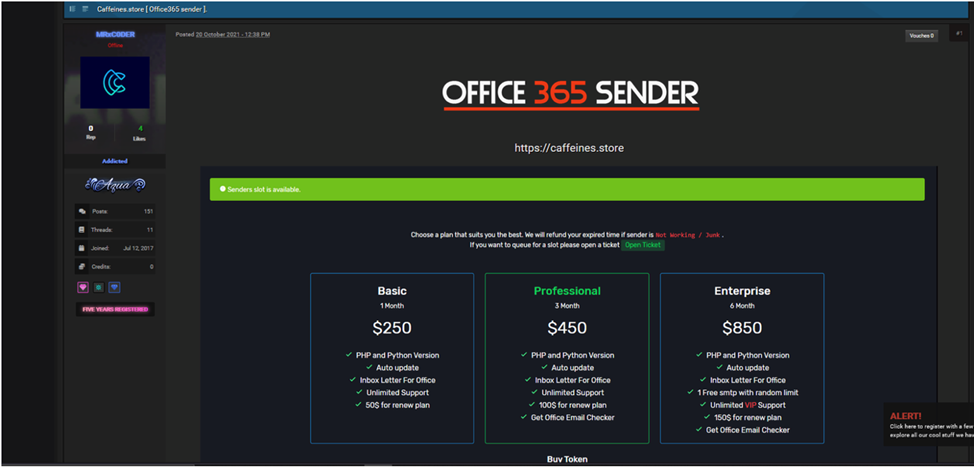Select the Enterprise plan heading
The width and height of the screenshot is (974, 467).
pos(742,291)
